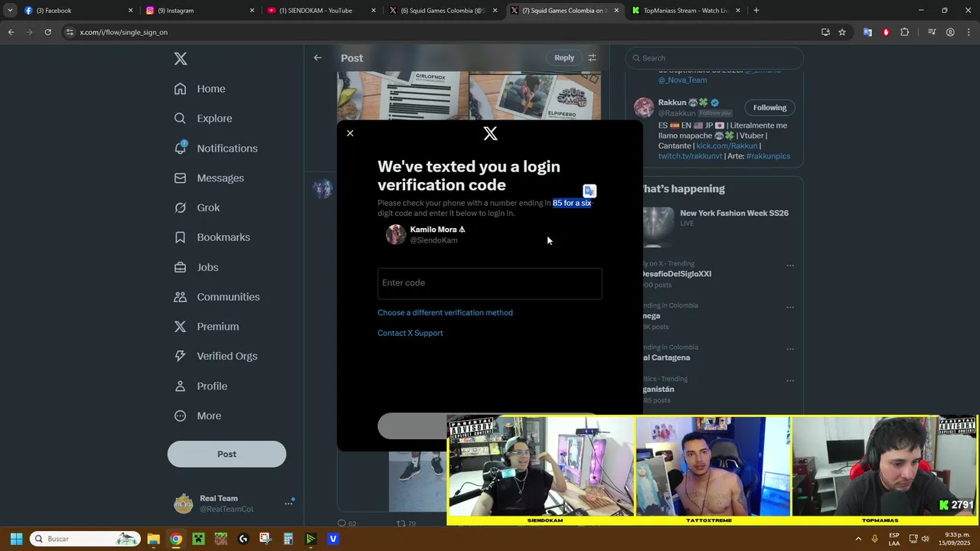Image resolution: width=980 pixels, height=551 pixels.
Task: Open Jobs from the sidebar
Action: click(196, 267)
